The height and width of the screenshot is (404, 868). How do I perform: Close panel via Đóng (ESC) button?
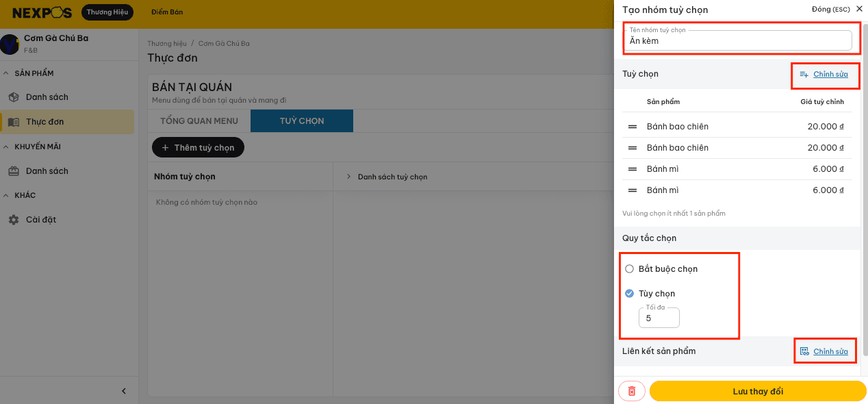[837, 9]
